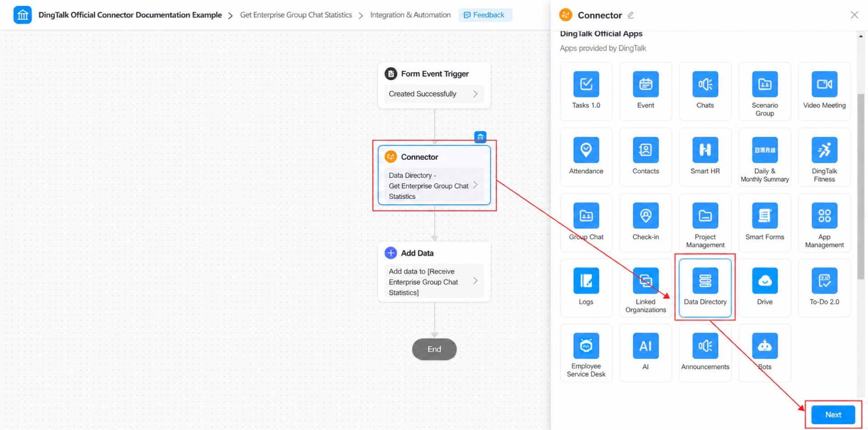Pick the Smart HR app

pyautogui.click(x=705, y=157)
